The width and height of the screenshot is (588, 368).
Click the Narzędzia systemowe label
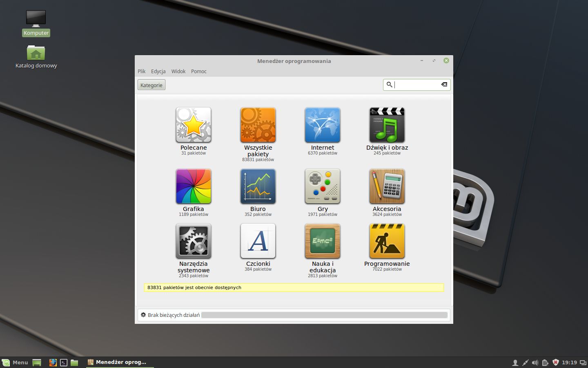(194, 267)
